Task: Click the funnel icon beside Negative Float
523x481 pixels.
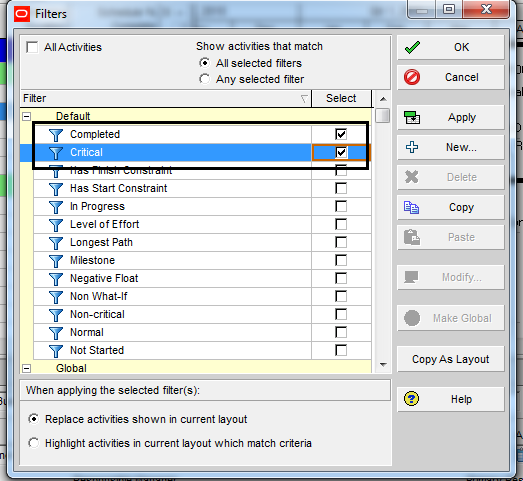Action: [x=56, y=279]
